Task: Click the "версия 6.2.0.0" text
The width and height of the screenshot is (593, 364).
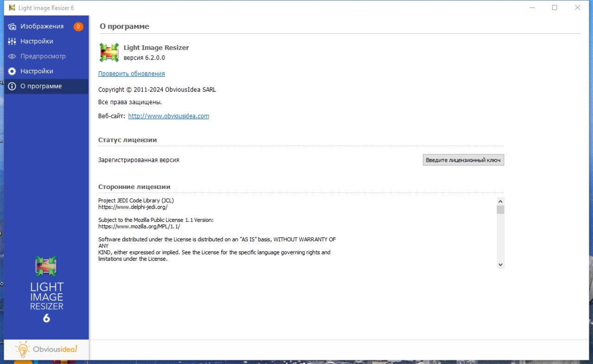Action: pyautogui.click(x=144, y=58)
